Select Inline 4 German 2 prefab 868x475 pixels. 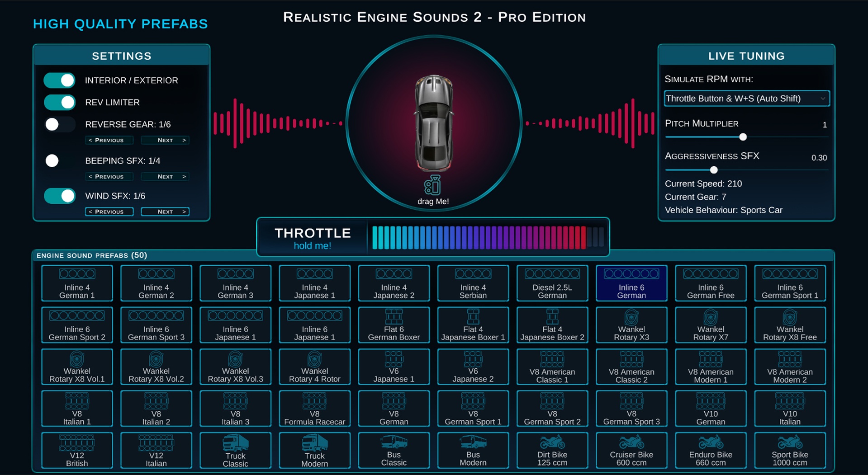[156, 283]
